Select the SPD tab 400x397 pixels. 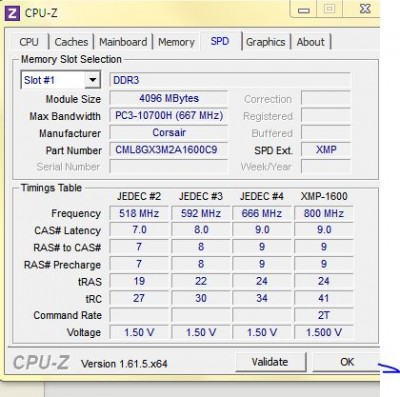(x=220, y=41)
